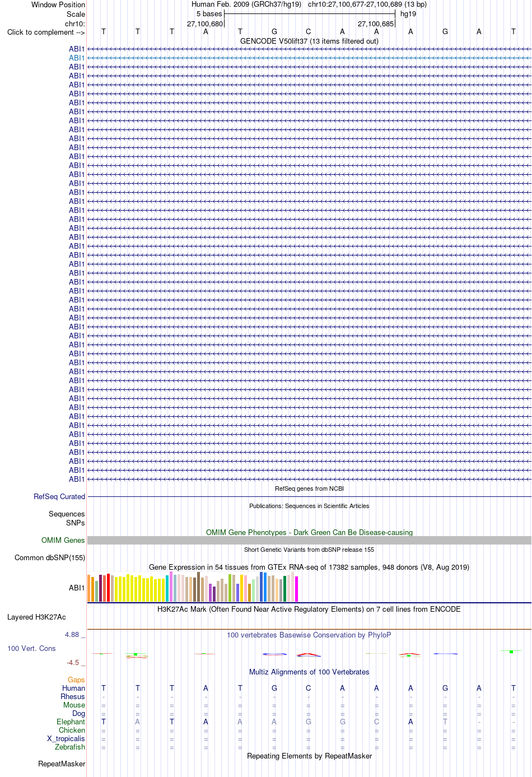Click the magenta bar ending the GTEx chart
The height and width of the screenshot is (777, 532).
(x=297, y=589)
